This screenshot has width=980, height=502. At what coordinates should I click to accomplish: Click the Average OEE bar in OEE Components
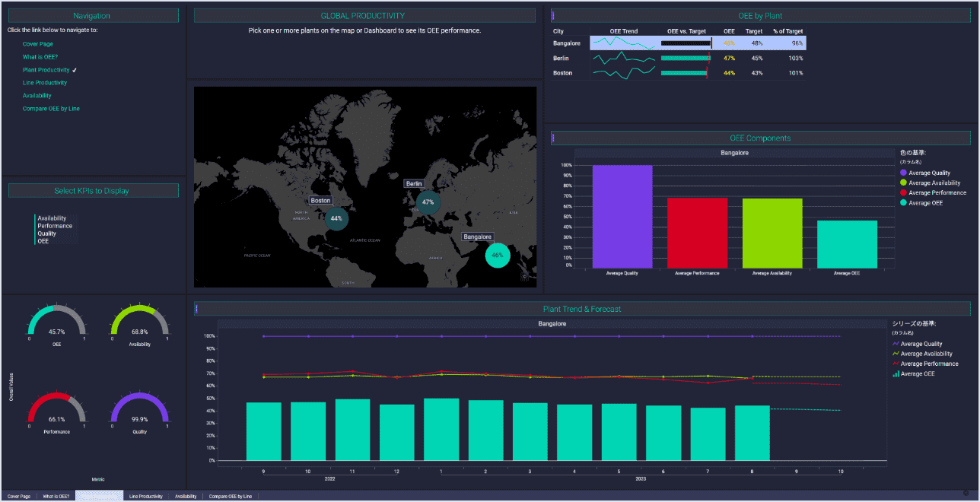(x=847, y=244)
